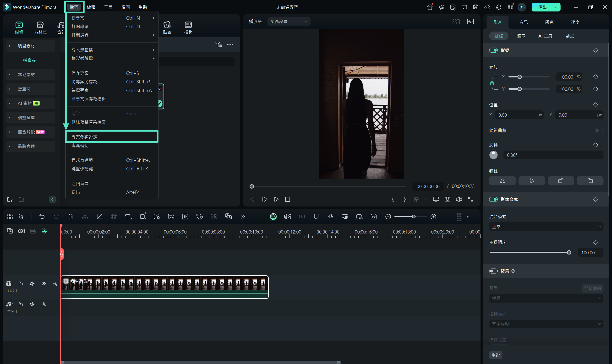Click the link clips icon in track header
Screen dimensions: 612x364
coord(22,231)
